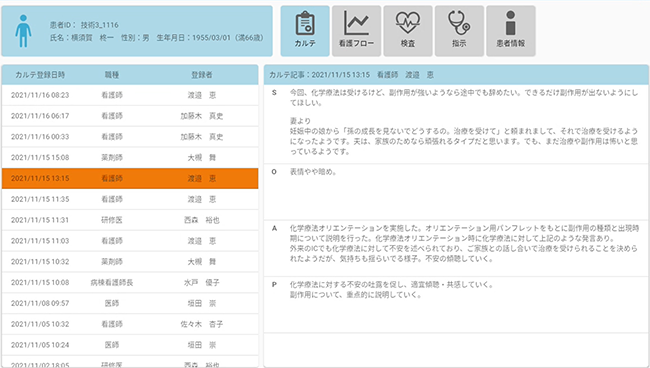Select the 2021/11/15 10:32 pharmacist record

coord(130,261)
